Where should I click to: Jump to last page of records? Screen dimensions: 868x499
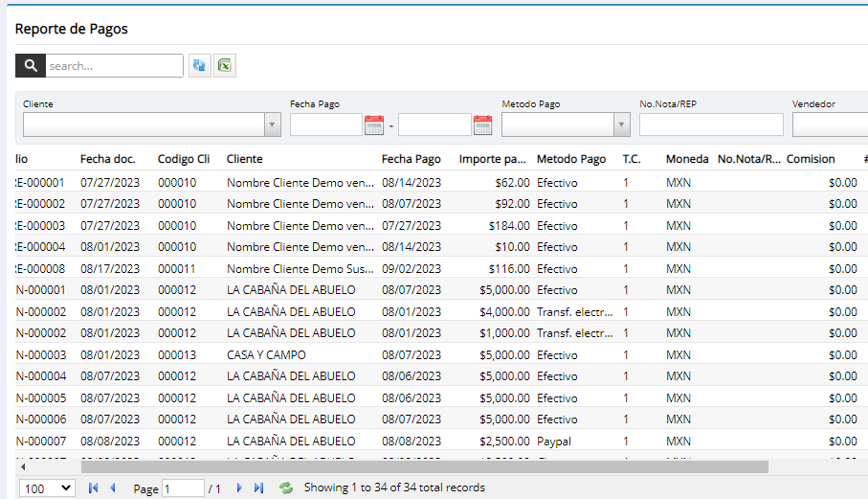(258, 488)
